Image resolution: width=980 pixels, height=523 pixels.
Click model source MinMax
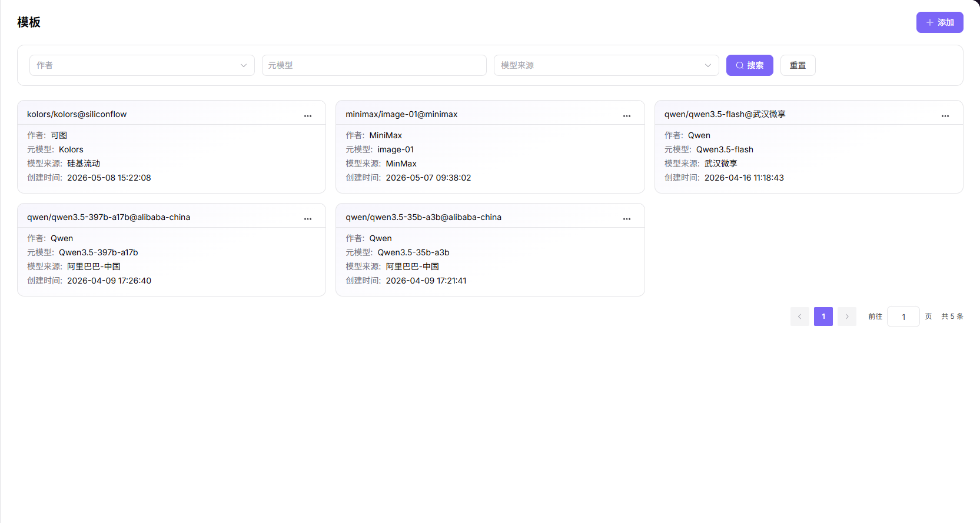401,164
